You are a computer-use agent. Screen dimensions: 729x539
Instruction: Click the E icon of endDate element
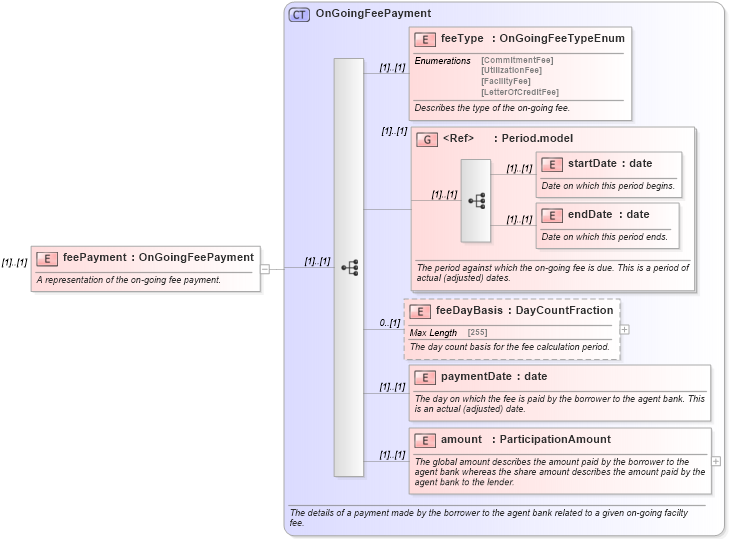552,216
